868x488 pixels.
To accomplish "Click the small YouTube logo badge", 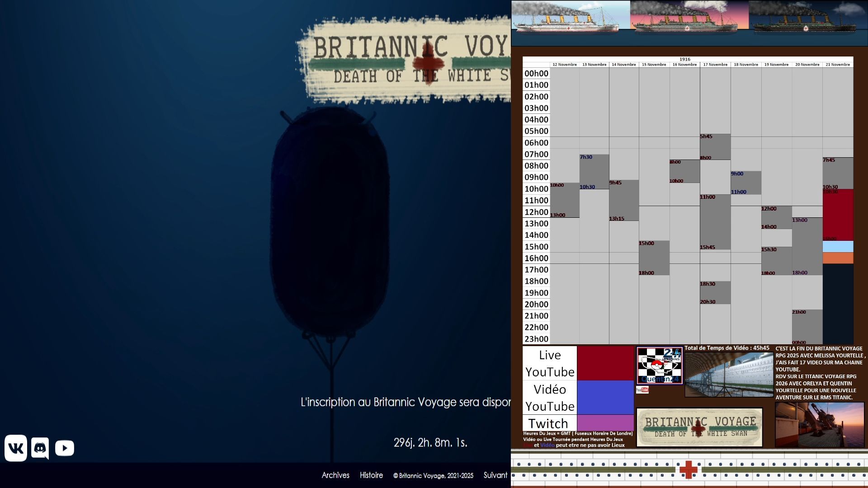I will (642, 390).
